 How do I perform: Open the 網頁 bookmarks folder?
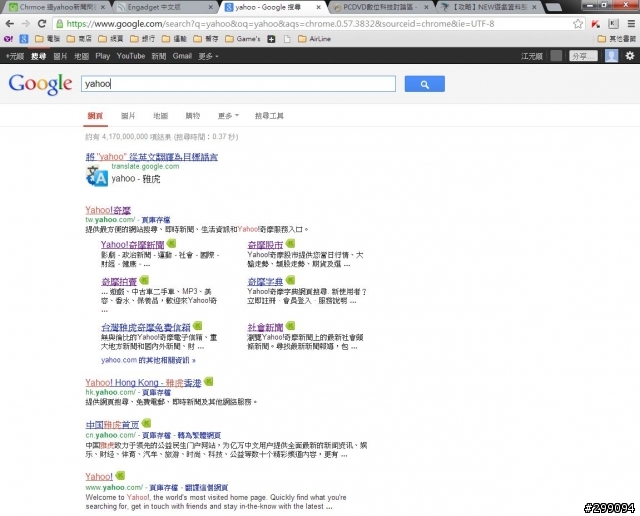coord(111,39)
